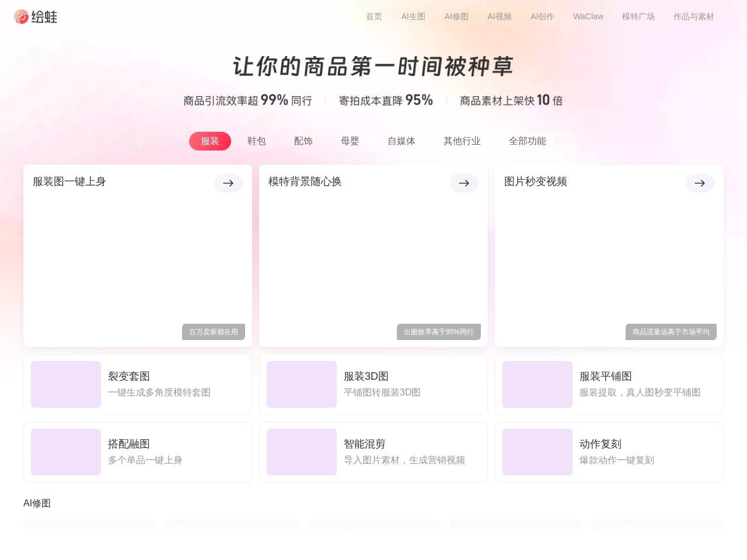This screenshot has height=560, width=747.
Task: Click 服装平铺图 thumbnail image
Action: click(537, 384)
